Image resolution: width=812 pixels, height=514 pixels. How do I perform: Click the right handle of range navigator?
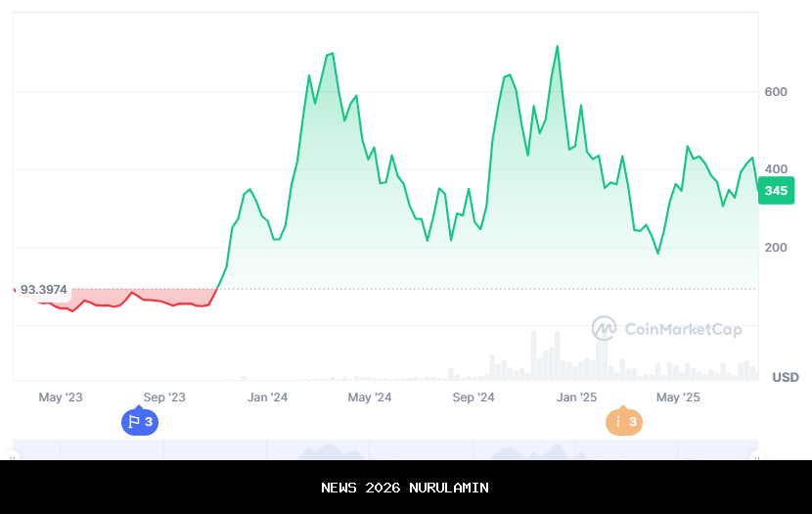click(x=755, y=455)
